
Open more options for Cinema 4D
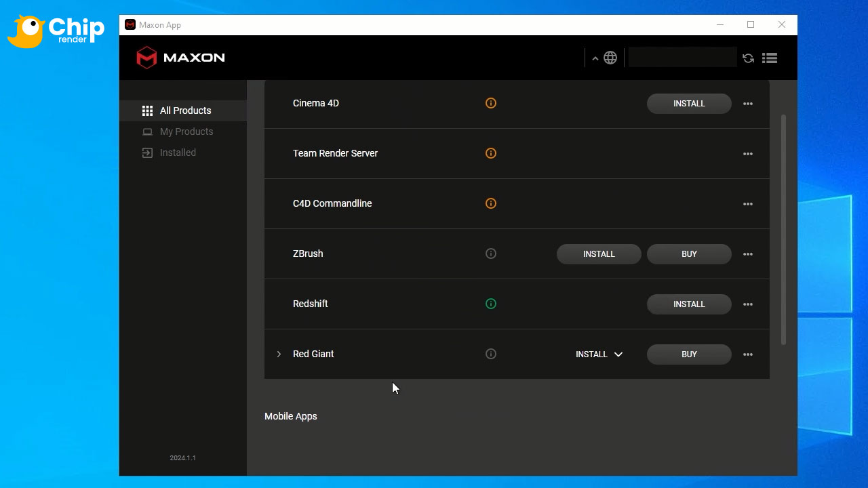(x=748, y=104)
